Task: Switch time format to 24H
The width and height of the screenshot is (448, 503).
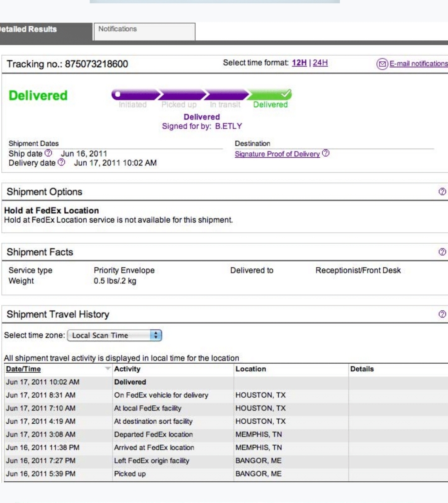Action: click(x=320, y=63)
